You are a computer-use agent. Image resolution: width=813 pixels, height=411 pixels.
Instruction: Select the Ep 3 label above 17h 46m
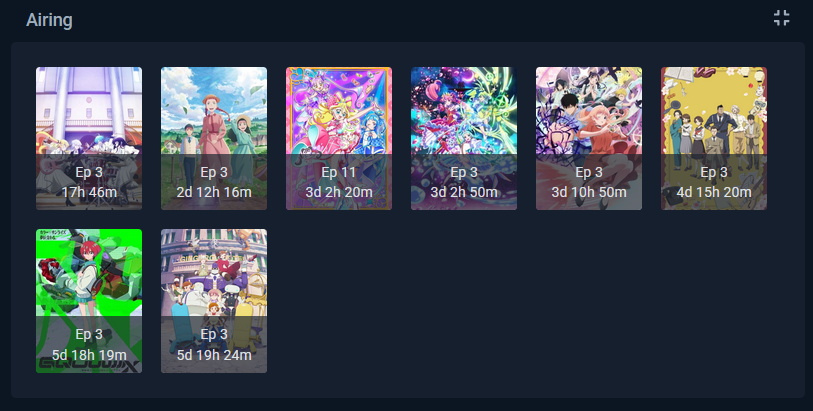tap(89, 172)
